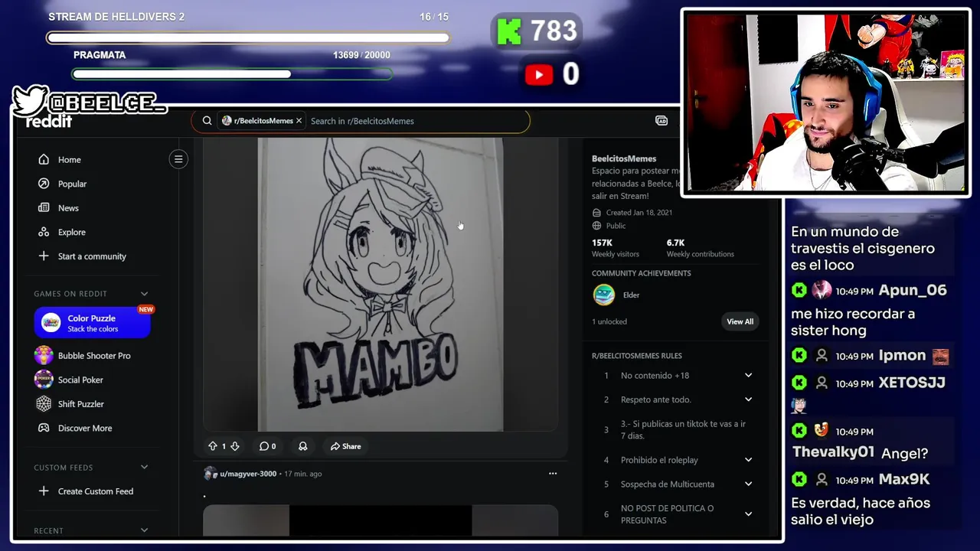
Task: Click the 157K Weekly visitors stat
Action: coord(615,248)
